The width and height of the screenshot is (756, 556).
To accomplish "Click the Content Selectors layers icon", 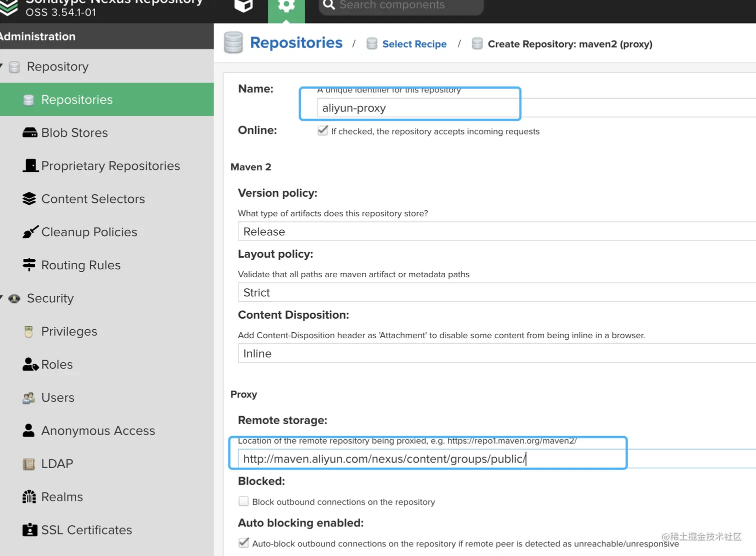I will pos(29,199).
